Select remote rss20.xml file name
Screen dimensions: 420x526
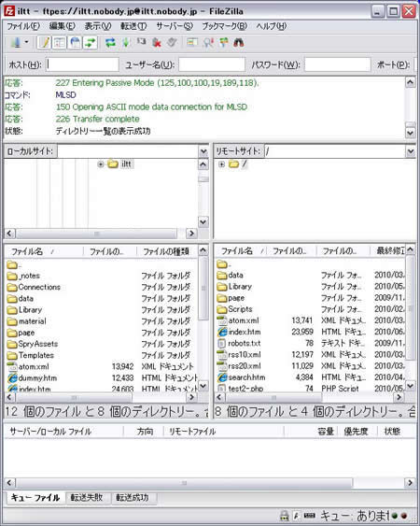point(245,366)
